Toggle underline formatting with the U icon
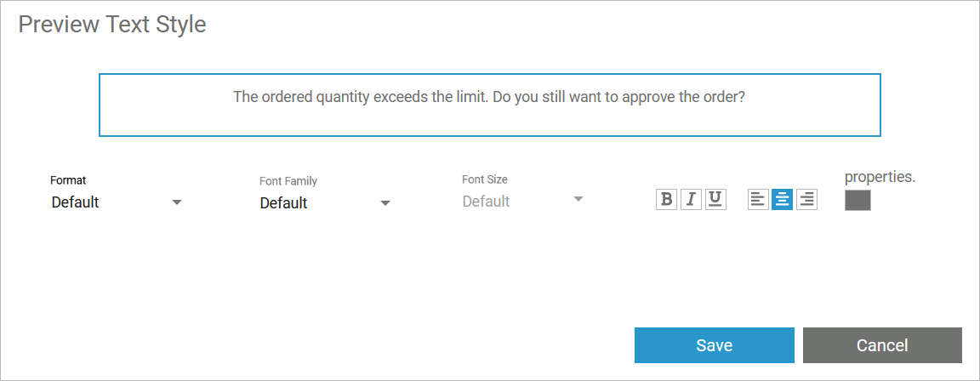The width and height of the screenshot is (980, 381). click(715, 199)
